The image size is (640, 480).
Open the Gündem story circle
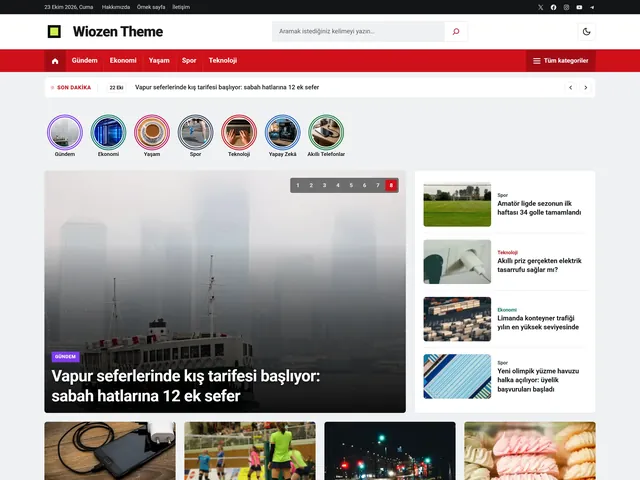[x=65, y=132]
